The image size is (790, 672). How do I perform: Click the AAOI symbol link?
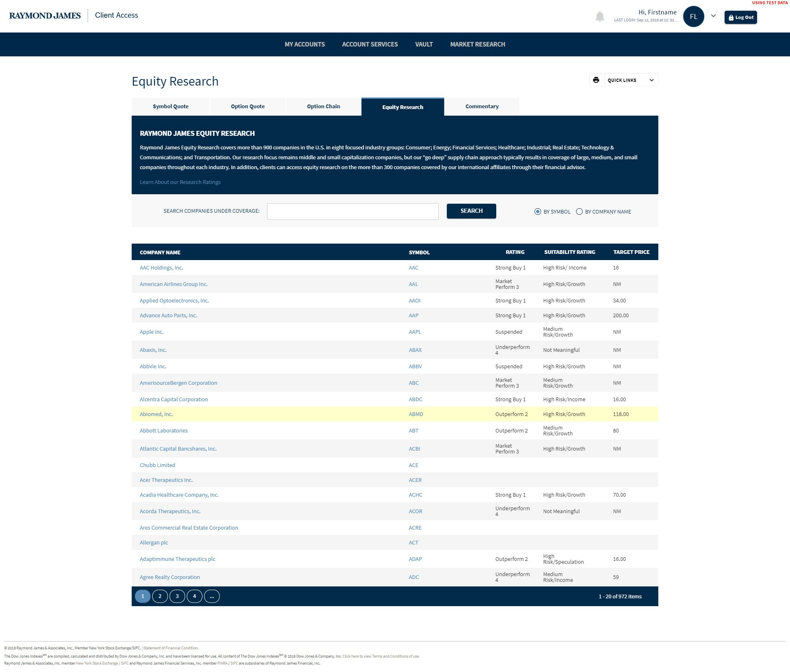[x=414, y=300]
